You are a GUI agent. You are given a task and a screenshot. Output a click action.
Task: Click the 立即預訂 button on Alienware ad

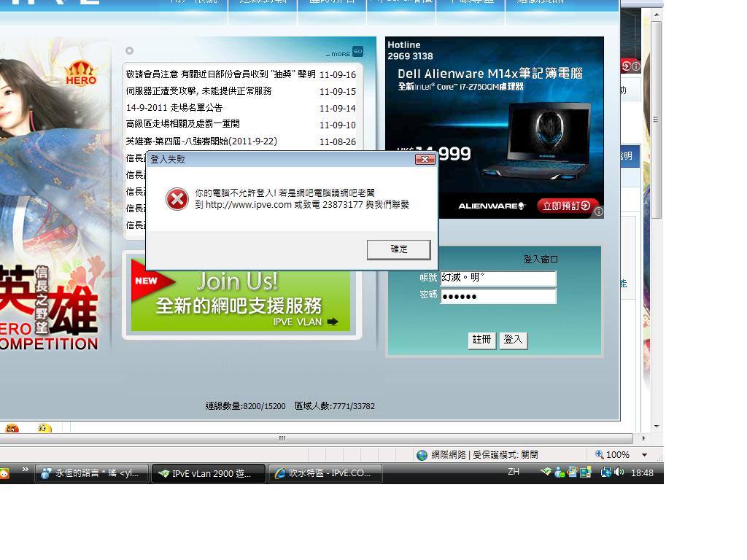[x=566, y=206]
